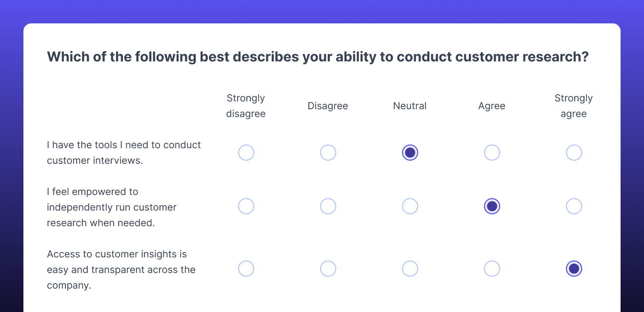The width and height of the screenshot is (644, 312).
Task: Click selected Neutral radio for customer interviews tools
Action: (410, 153)
